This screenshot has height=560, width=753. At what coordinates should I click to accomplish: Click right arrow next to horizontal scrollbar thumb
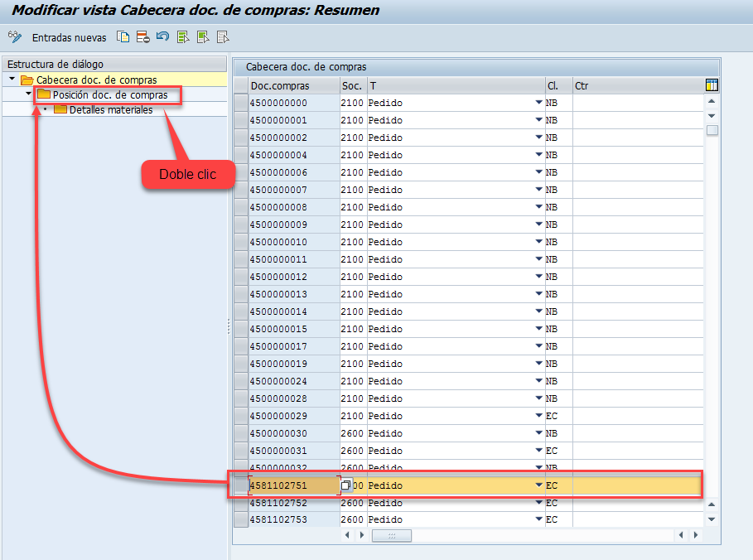[362, 535]
